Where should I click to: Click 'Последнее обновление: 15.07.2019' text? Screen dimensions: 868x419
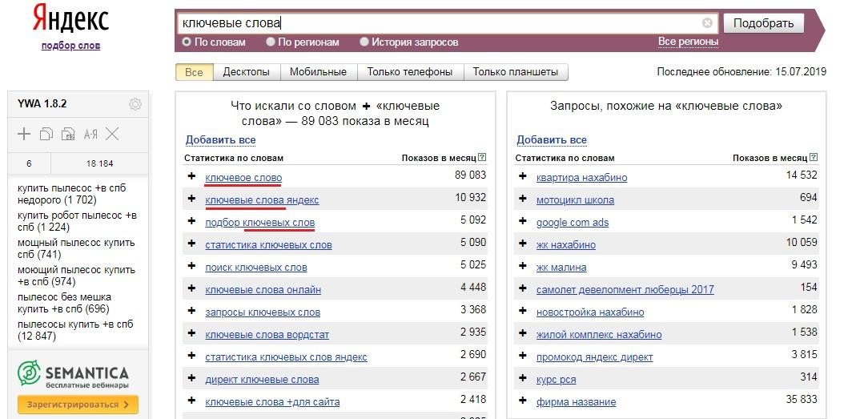pos(741,72)
